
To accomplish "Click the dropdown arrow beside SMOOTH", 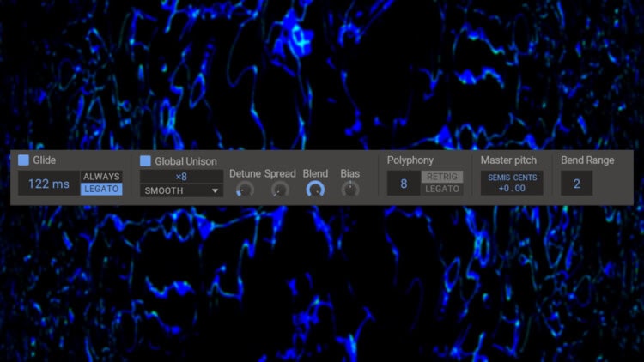I will [x=215, y=190].
